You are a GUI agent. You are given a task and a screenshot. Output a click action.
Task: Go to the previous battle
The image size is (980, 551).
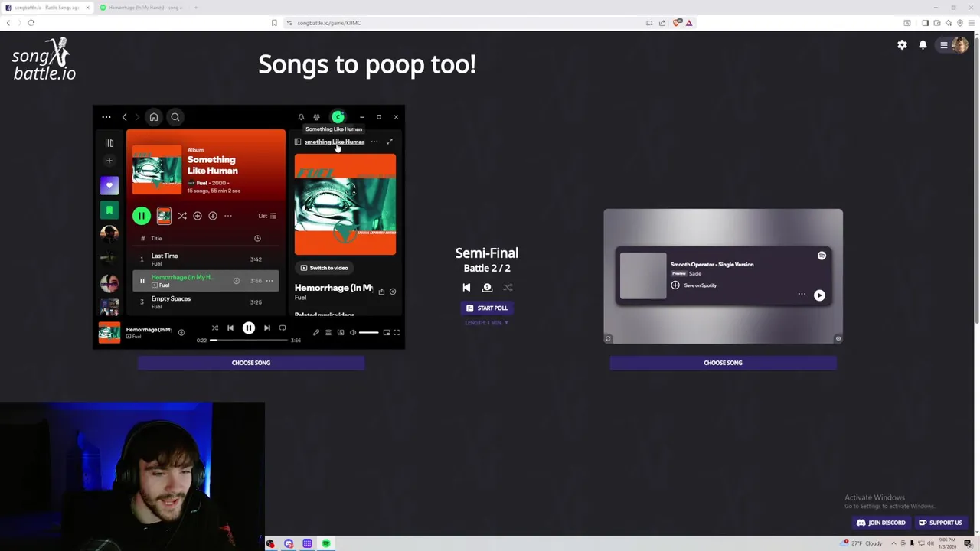pos(466,288)
